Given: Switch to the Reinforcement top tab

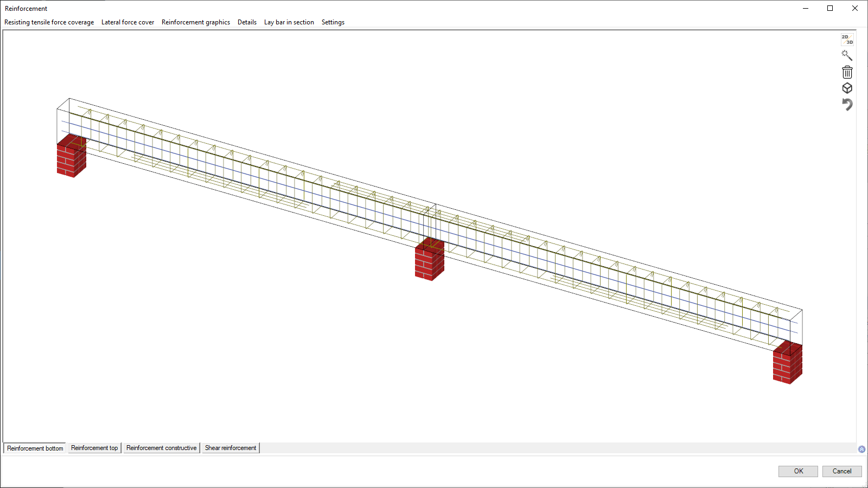Looking at the screenshot, I should click(x=94, y=448).
